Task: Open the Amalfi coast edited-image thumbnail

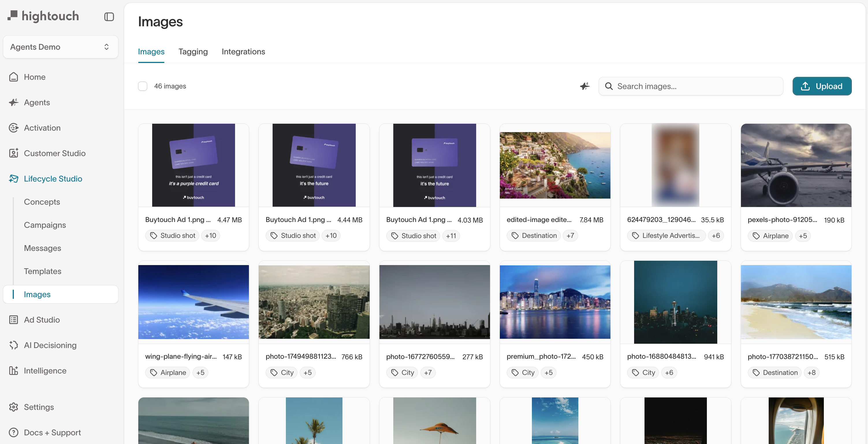Action: click(x=555, y=165)
